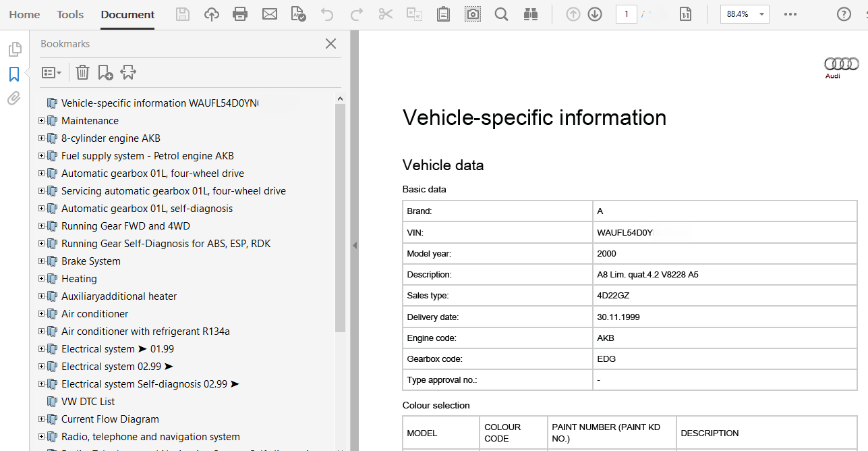Expand Fuel supply system bookmark node
This screenshot has height=451, width=868.
point(42,155)
